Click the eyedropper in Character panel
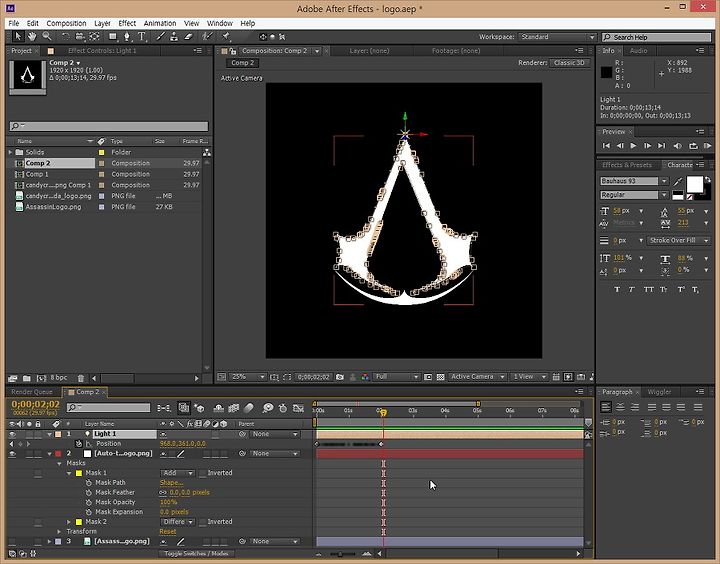The height and width of the screenshot is (564, 720). coord(678,181)
